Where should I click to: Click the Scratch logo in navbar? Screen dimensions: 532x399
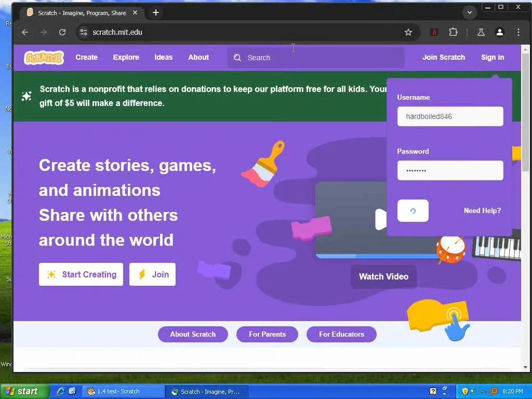[x=44, y=57]
